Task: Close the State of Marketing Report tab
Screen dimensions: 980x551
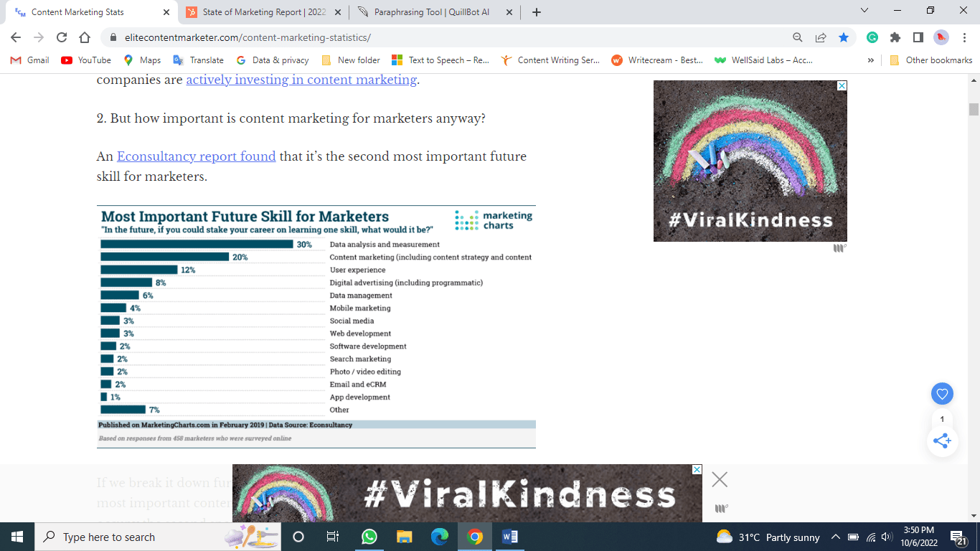Action: 339,12
